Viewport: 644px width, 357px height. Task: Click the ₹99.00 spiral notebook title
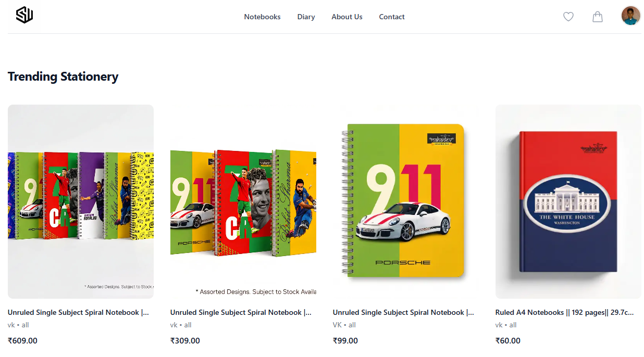(403, 312)
